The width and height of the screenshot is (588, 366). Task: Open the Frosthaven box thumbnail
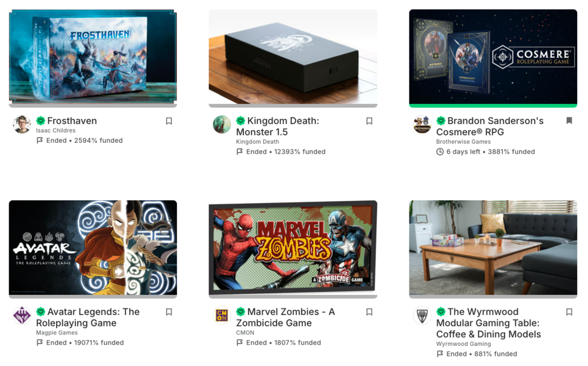[x=92, y=57]
